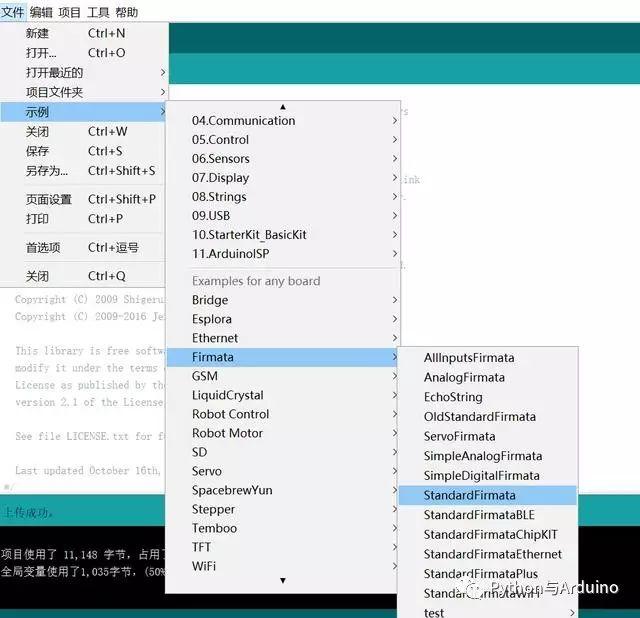640x618 pixels.
Task: Expand 09.USB examples
Action: click(x=283, y=216)
